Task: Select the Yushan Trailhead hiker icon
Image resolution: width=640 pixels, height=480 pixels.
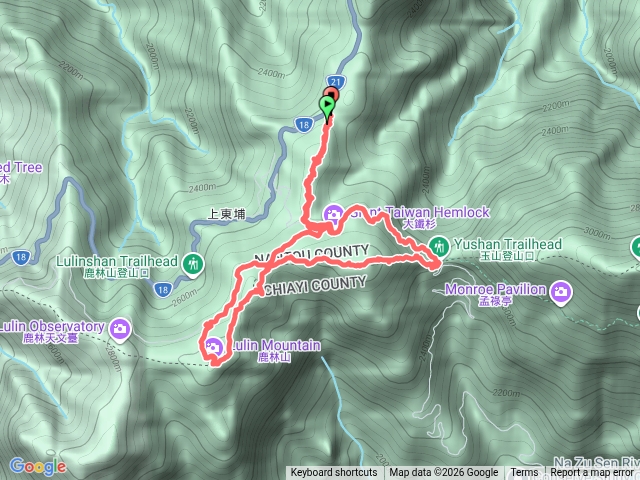Action: [x=439, y=248]
